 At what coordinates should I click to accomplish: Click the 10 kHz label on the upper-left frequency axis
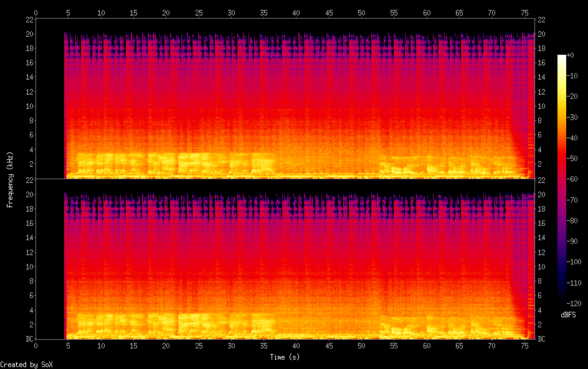click(x=29, y=106)
